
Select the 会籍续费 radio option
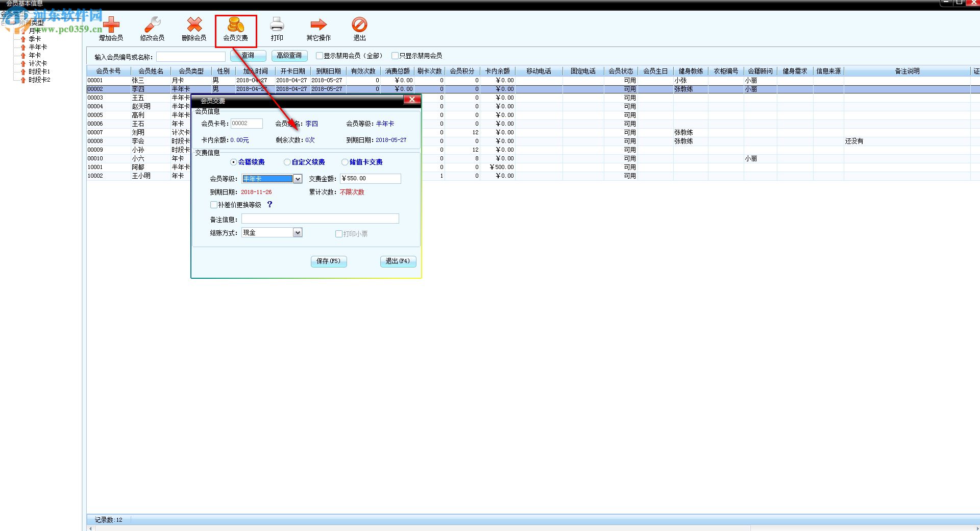(234, 162)
